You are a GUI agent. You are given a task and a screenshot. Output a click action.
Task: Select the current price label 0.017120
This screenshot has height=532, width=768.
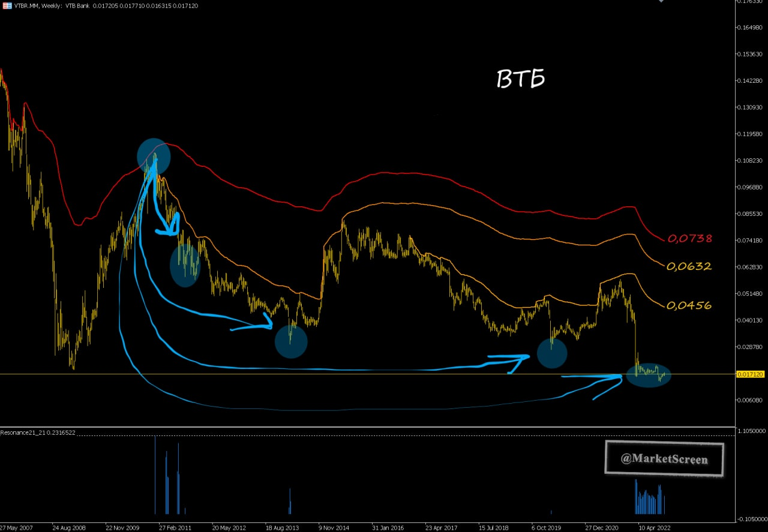click(x=751, y=374)
